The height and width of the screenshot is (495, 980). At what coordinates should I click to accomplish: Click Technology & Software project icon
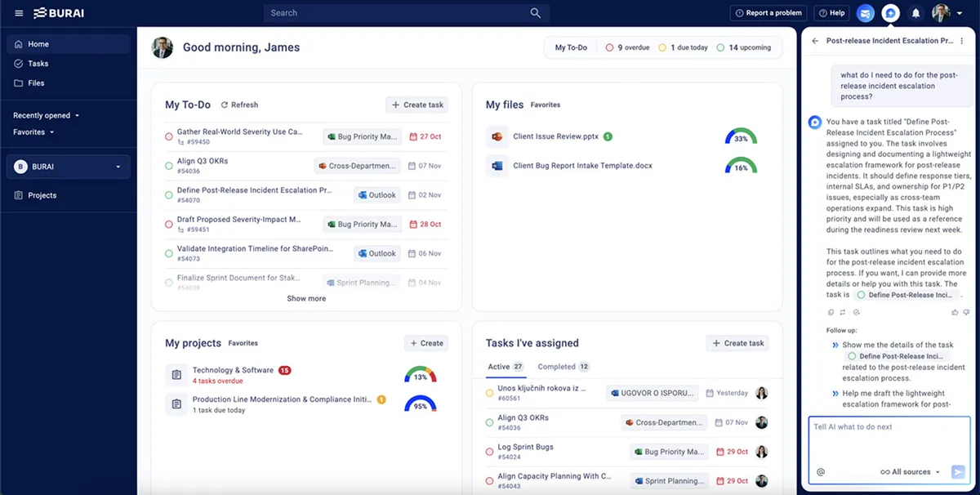pyautogui.click(x=176, y=375)
